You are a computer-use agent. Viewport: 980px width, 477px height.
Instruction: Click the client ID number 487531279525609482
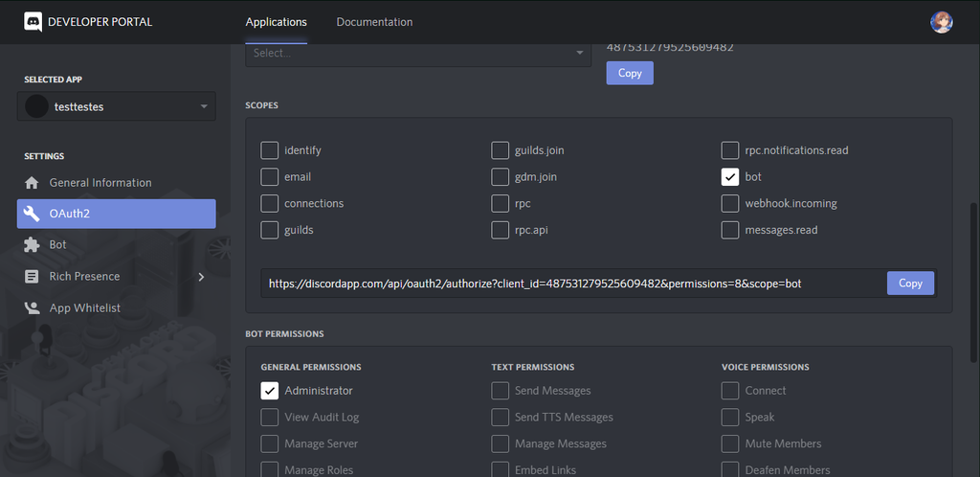670,48
